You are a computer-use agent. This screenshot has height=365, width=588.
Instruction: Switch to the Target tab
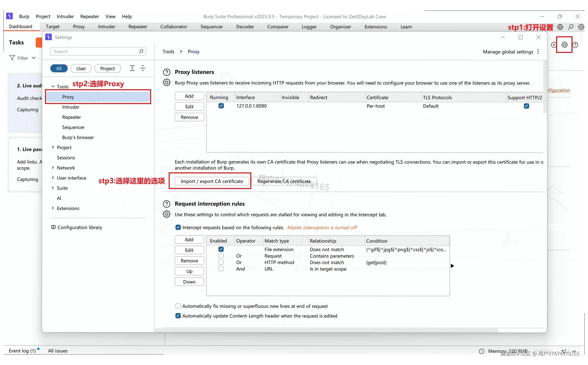(x=53, y=27)
